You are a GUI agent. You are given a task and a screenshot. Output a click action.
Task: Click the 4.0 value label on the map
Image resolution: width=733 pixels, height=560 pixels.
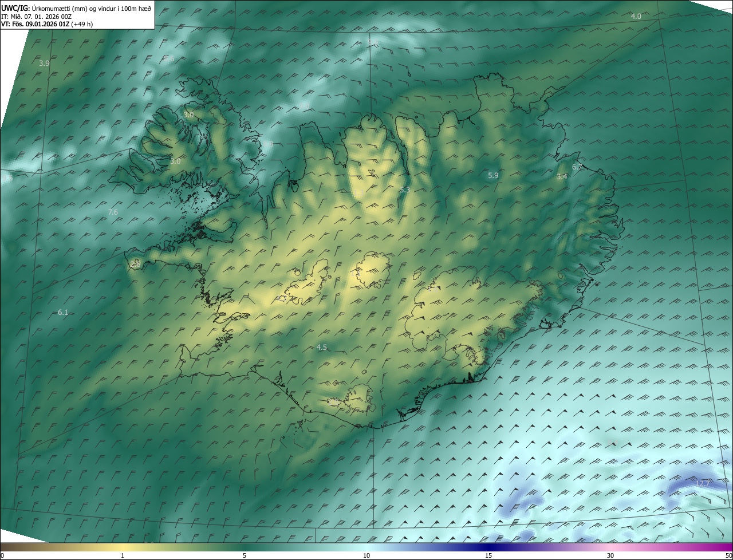click(x=636, y=16)
